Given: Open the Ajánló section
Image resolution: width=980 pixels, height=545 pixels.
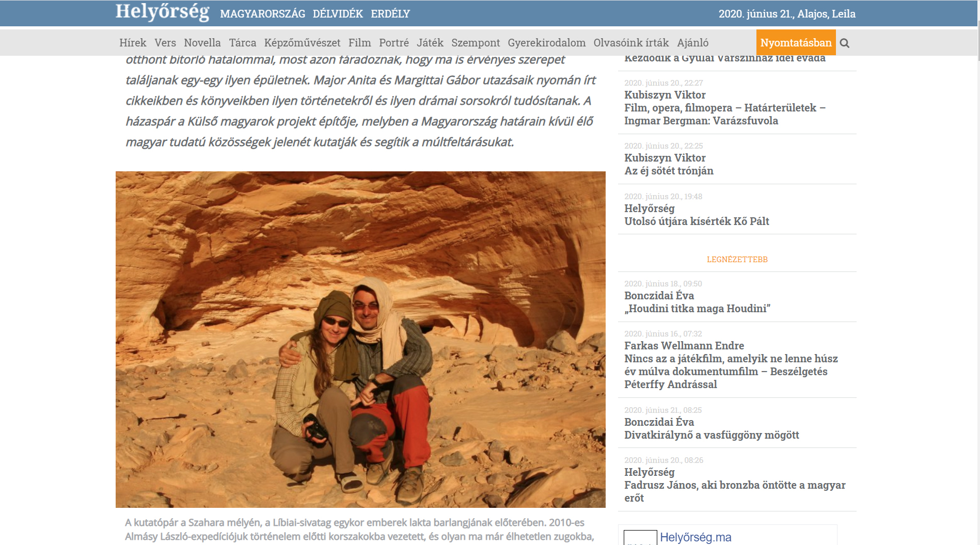Looking at the screenshot, I should pyautogui.click(x=693, y=43).
